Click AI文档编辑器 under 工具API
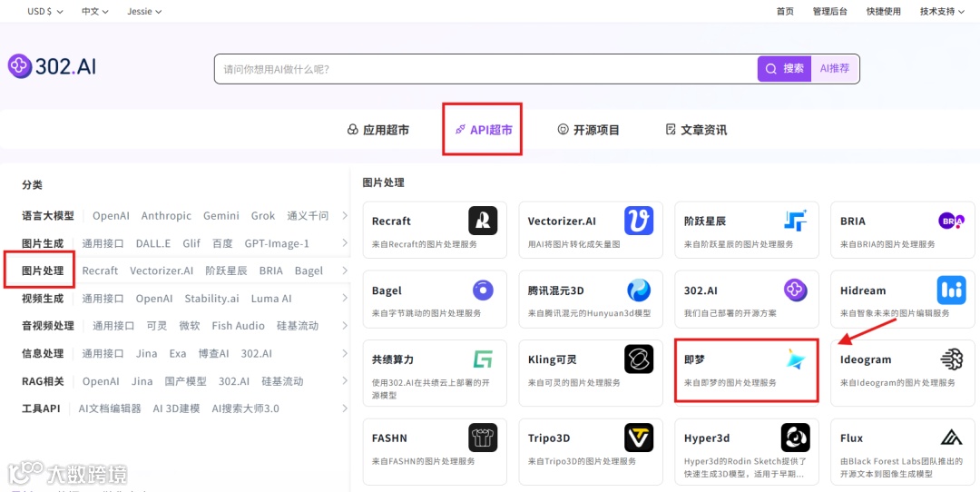Image resolution: width=980 pixels, height=492 pixels. [x=110, y=408]
